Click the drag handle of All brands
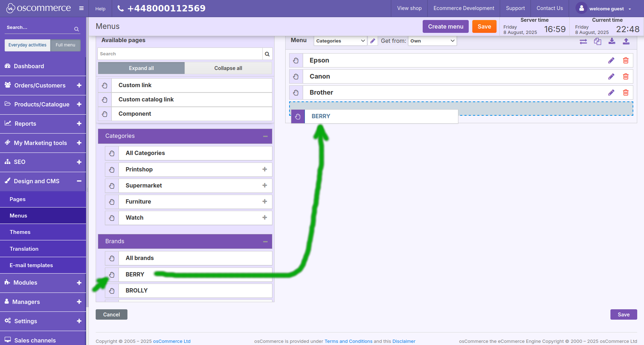This screenshot has height=345, width=644. coord(112,258)
